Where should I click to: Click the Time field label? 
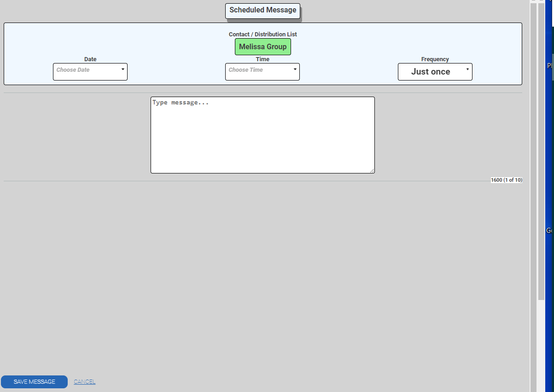pyautogui.click(x=262, y=59)
